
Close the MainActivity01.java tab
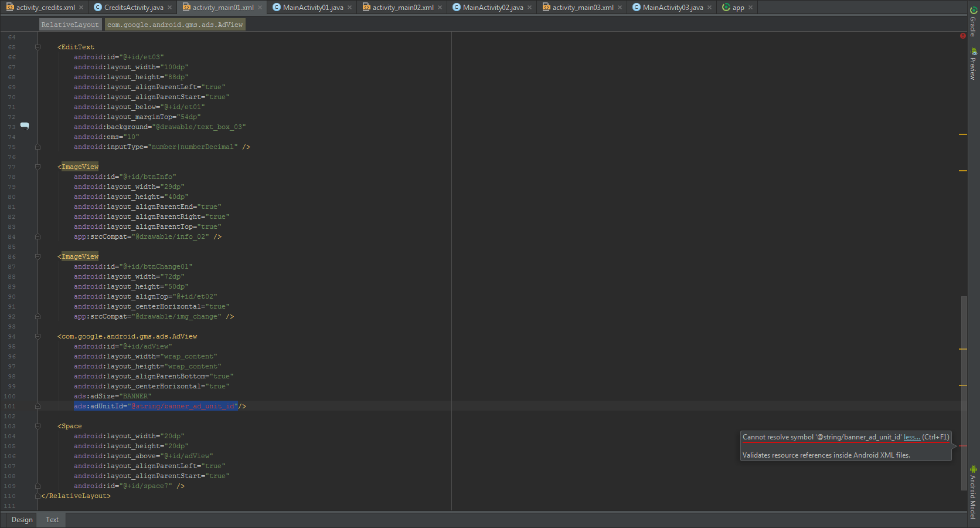349,8
